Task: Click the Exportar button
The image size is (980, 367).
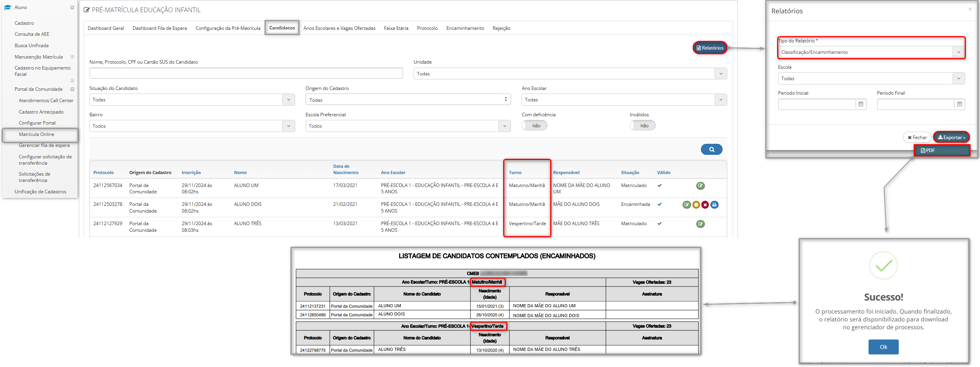Action: pyautogui.click(x=951, y=138)
